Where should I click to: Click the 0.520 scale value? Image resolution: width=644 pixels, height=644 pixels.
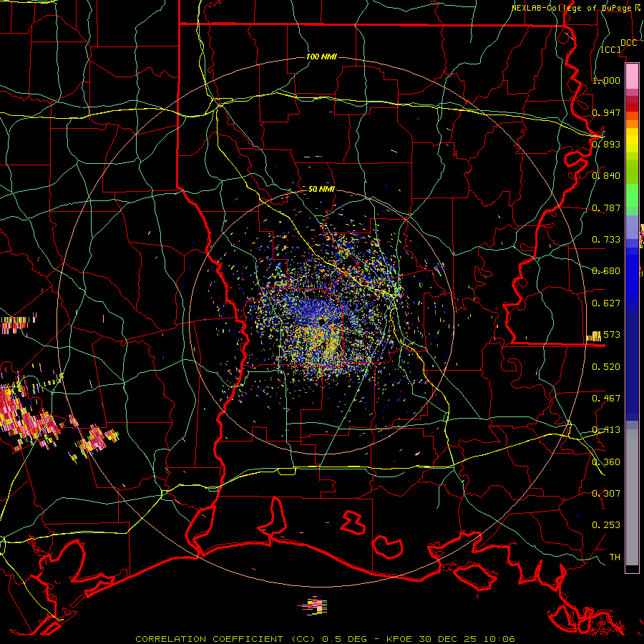point(606,367)
